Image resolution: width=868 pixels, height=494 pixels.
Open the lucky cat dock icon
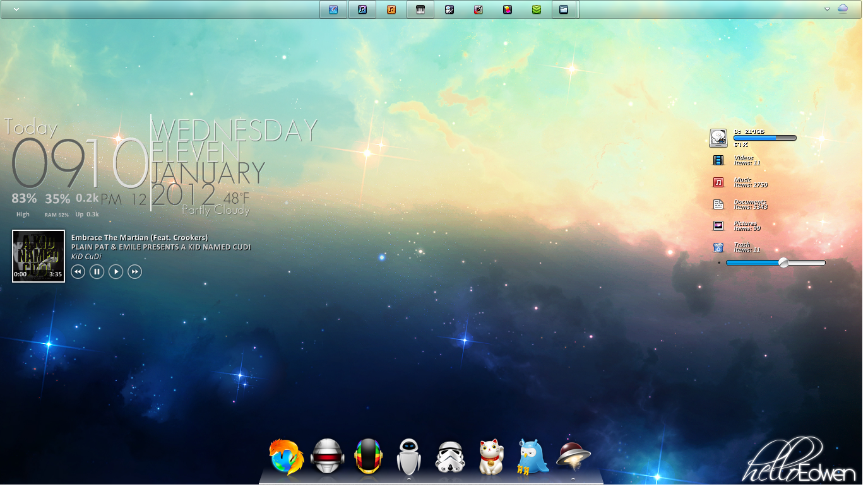coord(492,457)
